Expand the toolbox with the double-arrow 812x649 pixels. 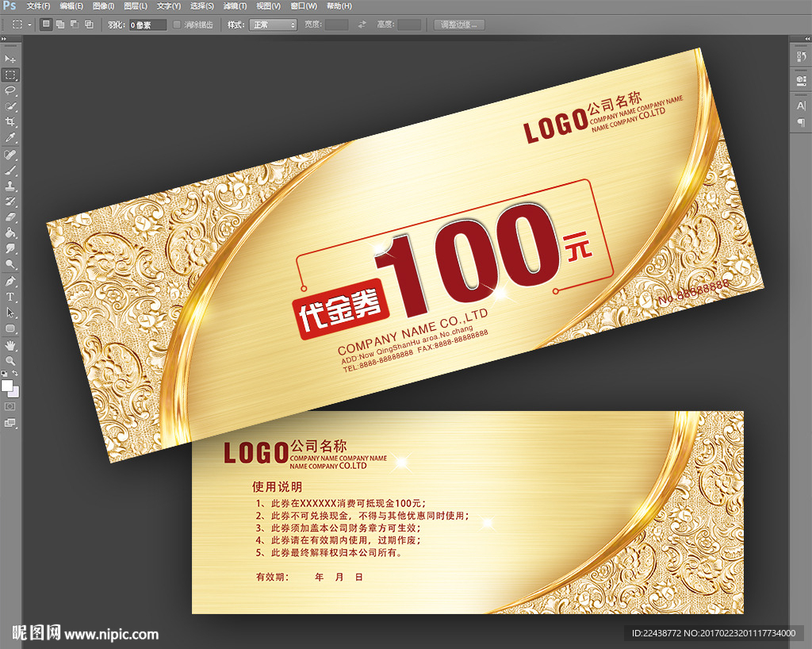pyautogui.click(x=4, y=39)
